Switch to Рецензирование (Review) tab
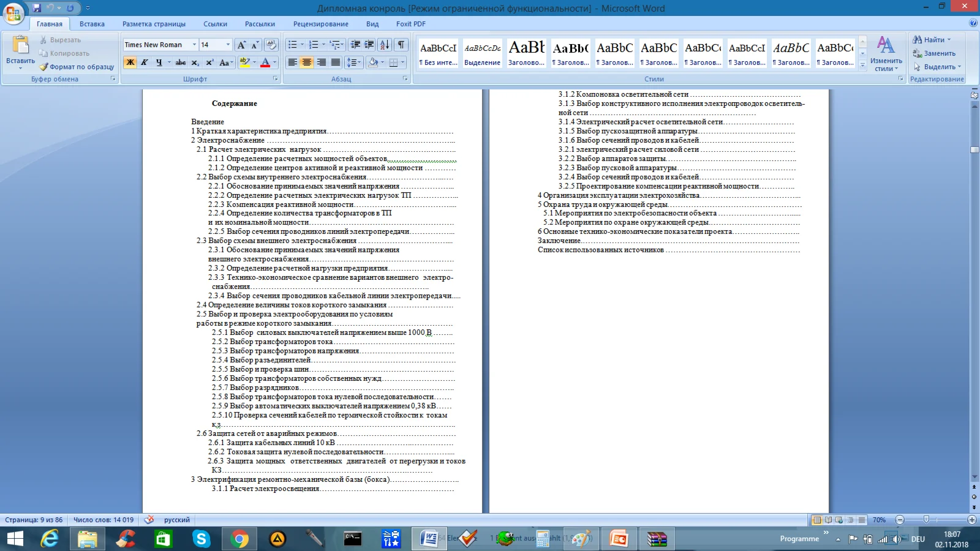980x551 pixels. click(320, 24)
